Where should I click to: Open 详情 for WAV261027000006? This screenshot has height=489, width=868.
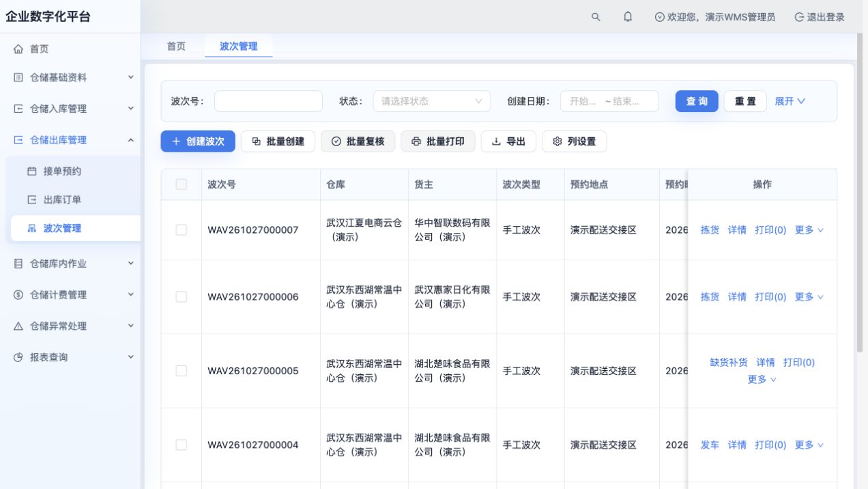point(737,297)
